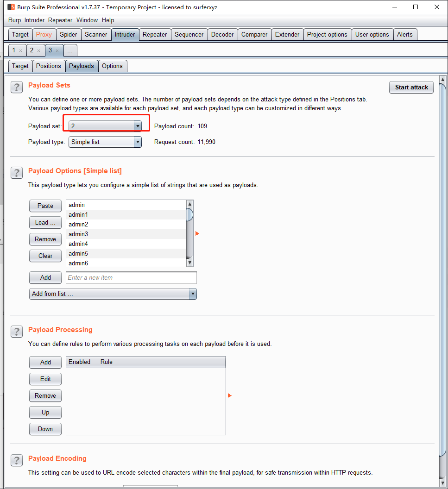Open Payload Options help question mark icon
Screen dimensions: 448x489
[x=17, y=173]
